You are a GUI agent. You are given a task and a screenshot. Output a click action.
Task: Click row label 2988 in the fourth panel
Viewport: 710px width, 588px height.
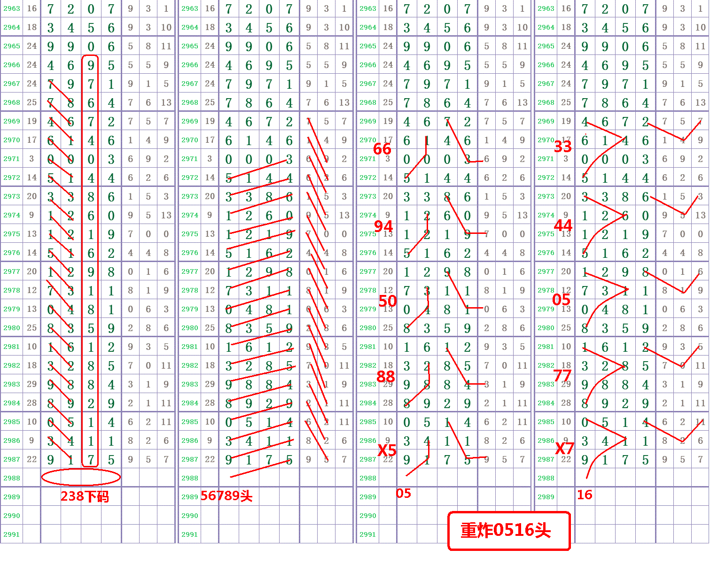[x=546, y=478]
